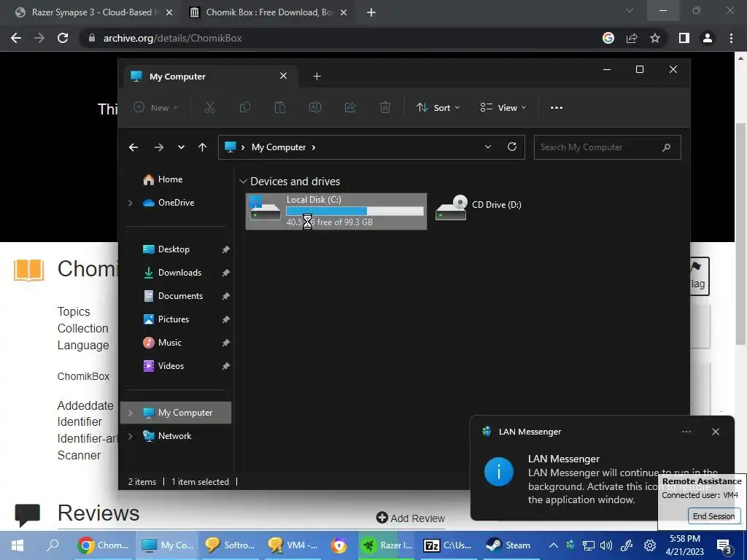Viewport: 747px width, 560px height.
Task: Open Chrome side panel icon
Action: click(684, 38)
